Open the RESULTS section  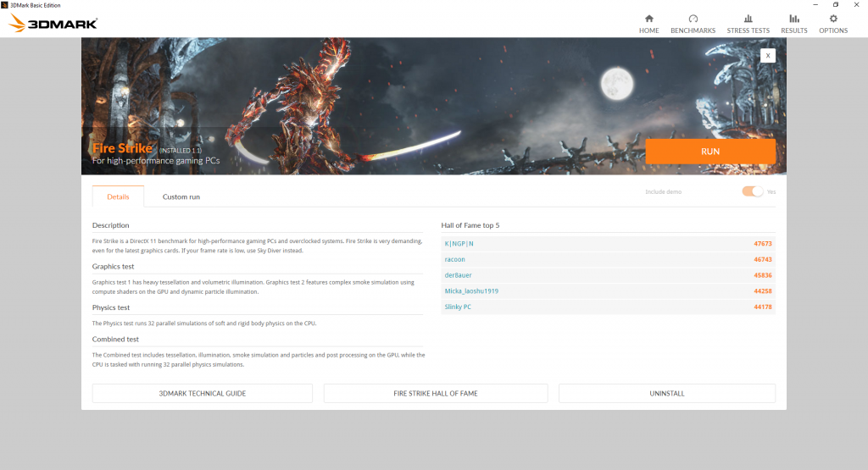pyautogui.click(x=793, y=25)
